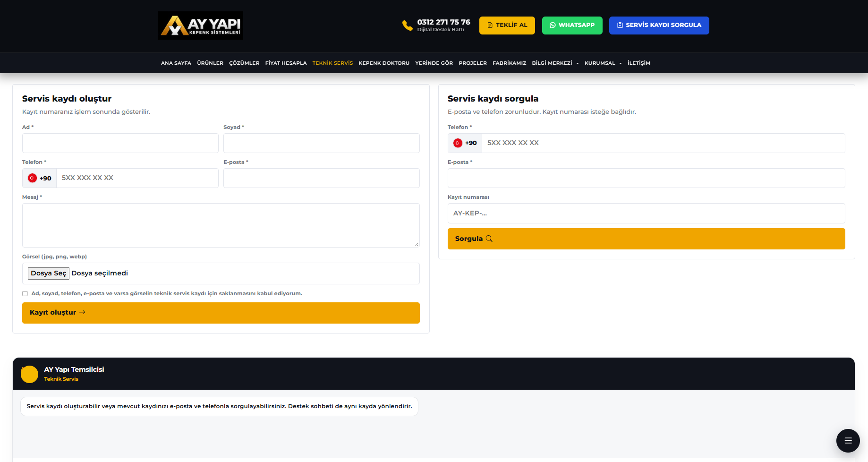The height and width of the screenshot is (462, 868).
Task: Click the Sorgula button
Action: click(647, 239)
